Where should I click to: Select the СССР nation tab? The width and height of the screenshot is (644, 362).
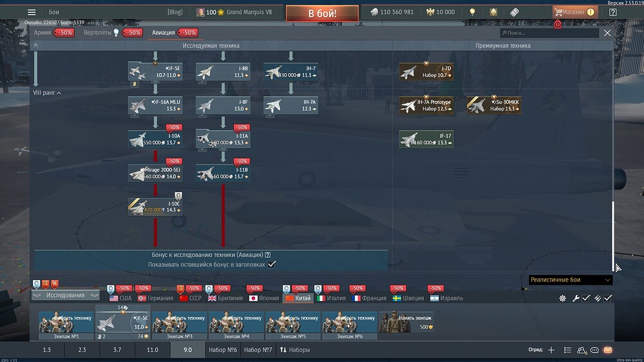coord(190,298)
